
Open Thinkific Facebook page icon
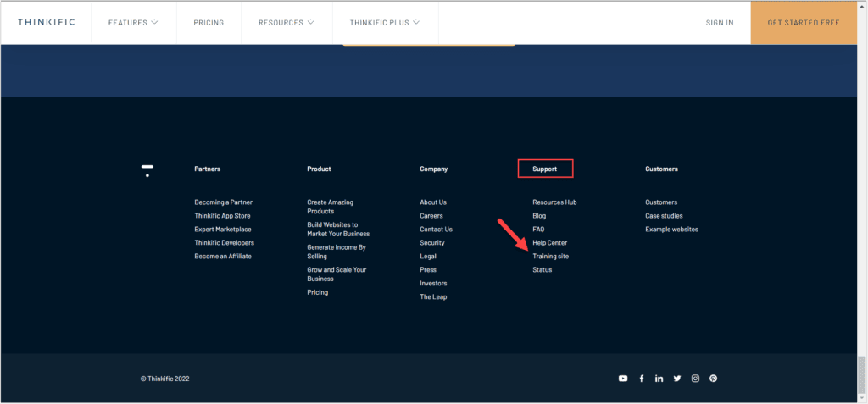click(641, 379)
